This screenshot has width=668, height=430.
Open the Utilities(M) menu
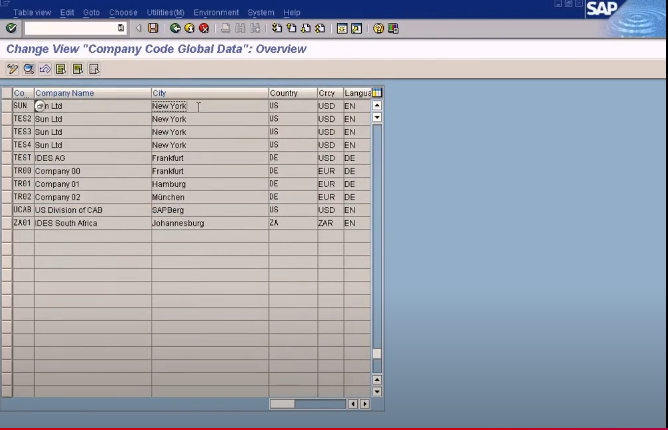pos(165,12)
